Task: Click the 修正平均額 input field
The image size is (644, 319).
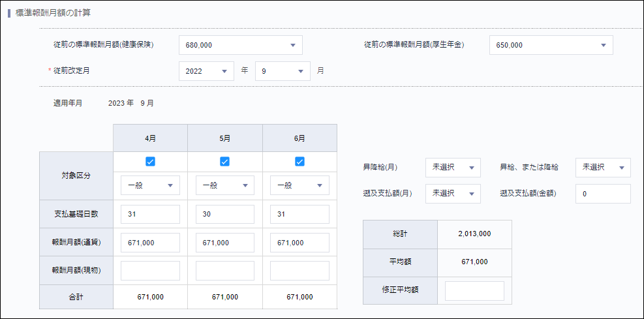Action: click(x=474, y=291)
